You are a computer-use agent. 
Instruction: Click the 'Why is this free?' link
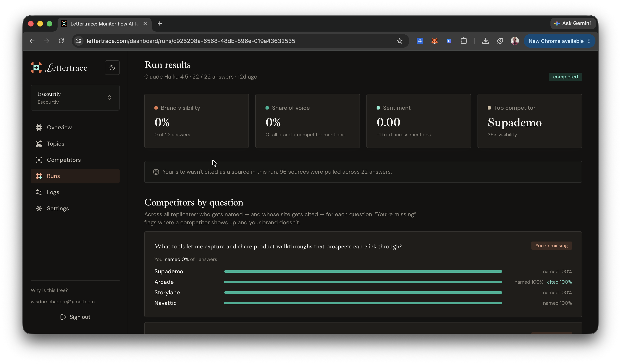pos(49,291)
